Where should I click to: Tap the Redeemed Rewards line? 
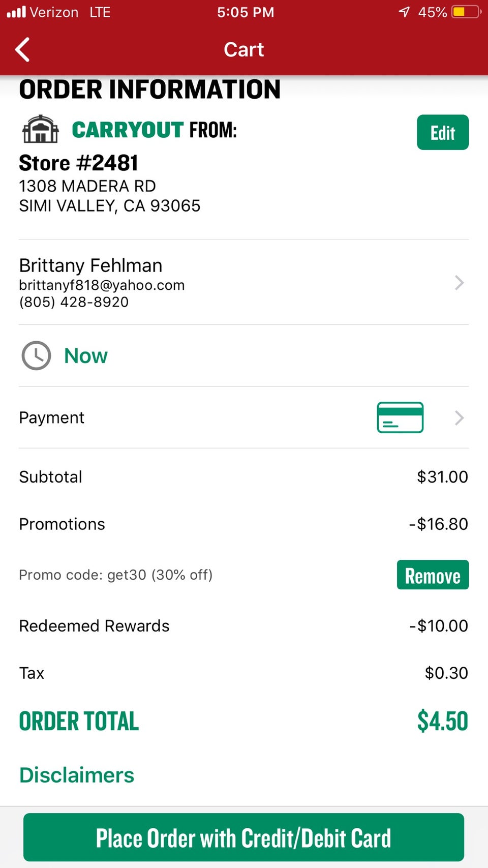pos(94,626)
